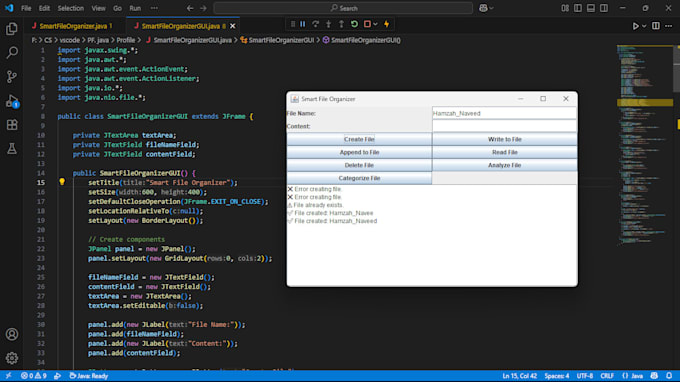Open the Selection menu

pyautogui.click(x=71, y=8)
